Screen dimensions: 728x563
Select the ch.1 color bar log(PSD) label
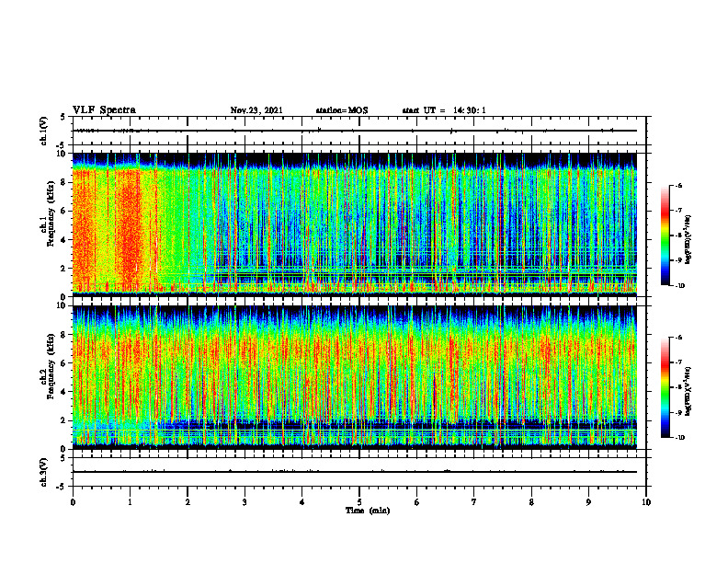click(688, 240)
